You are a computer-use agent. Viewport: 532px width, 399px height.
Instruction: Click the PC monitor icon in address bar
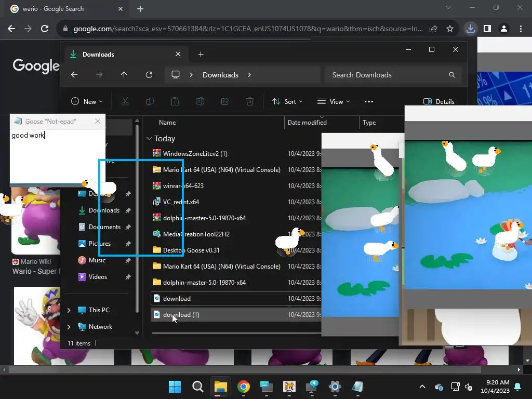(176, 75)
